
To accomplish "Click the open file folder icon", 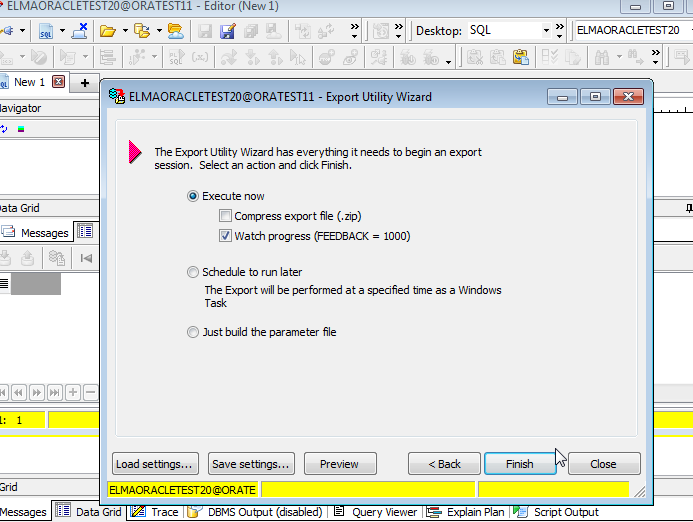I will click(108, 31).
